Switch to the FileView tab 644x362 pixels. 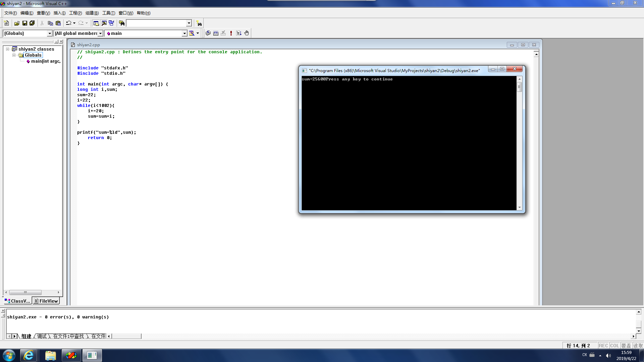[46, 301]
